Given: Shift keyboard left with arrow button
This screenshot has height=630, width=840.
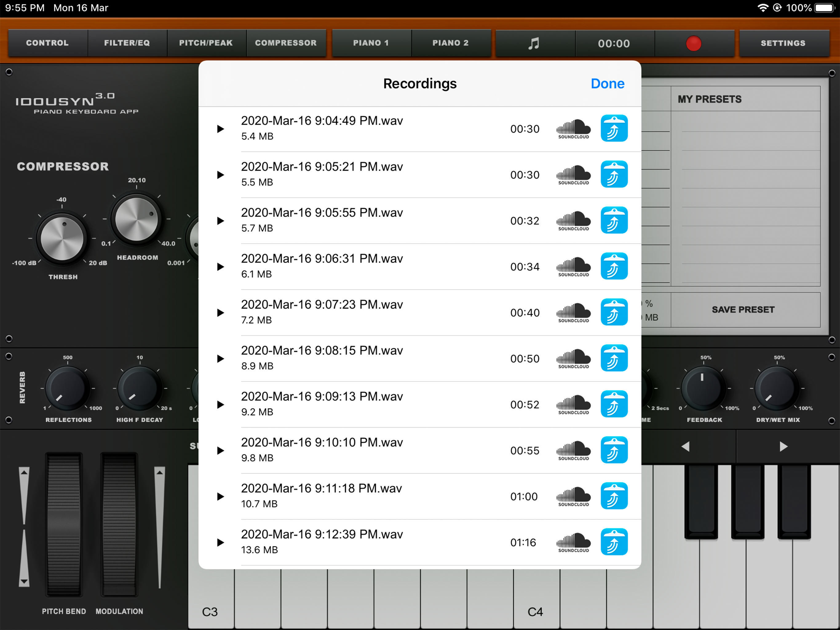Looking at the screenshot, I should coord(685,446).
